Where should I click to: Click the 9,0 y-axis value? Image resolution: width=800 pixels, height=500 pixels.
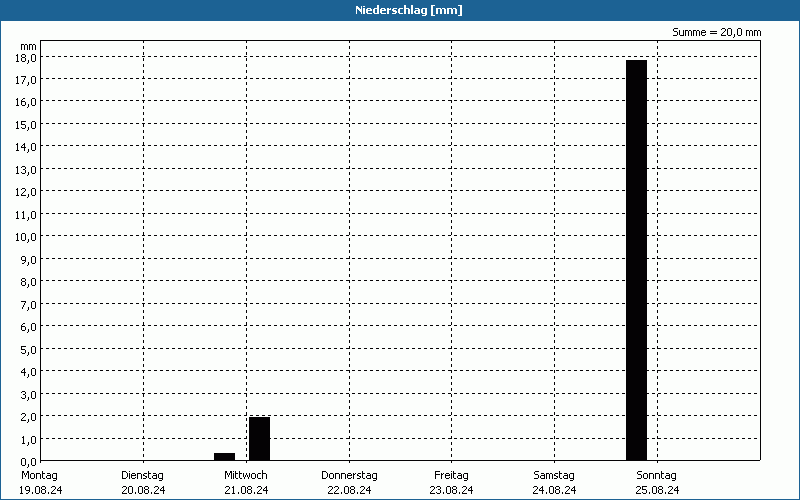[28, 259]
